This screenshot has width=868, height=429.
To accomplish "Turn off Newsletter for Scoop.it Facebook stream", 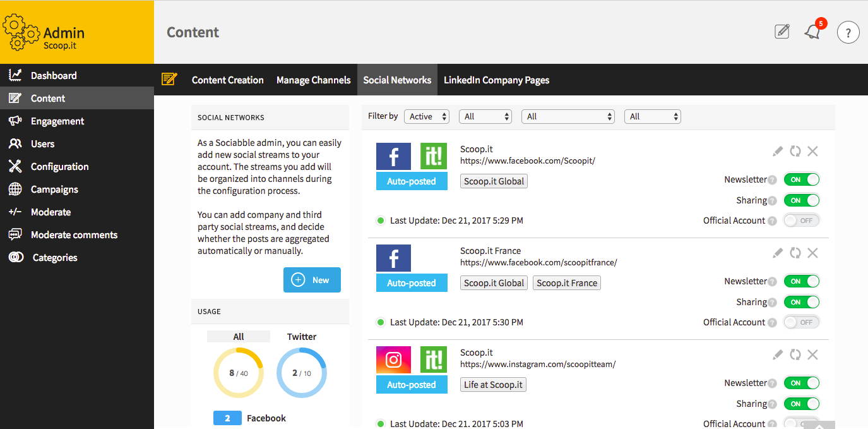I will click(x=802, y=179).
